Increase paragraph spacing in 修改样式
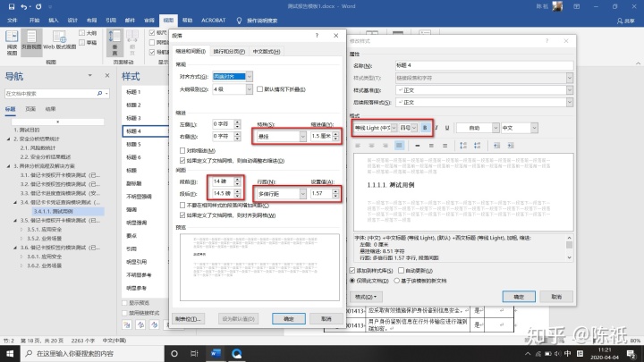This screenshot has height=362, width=644. 463,146
